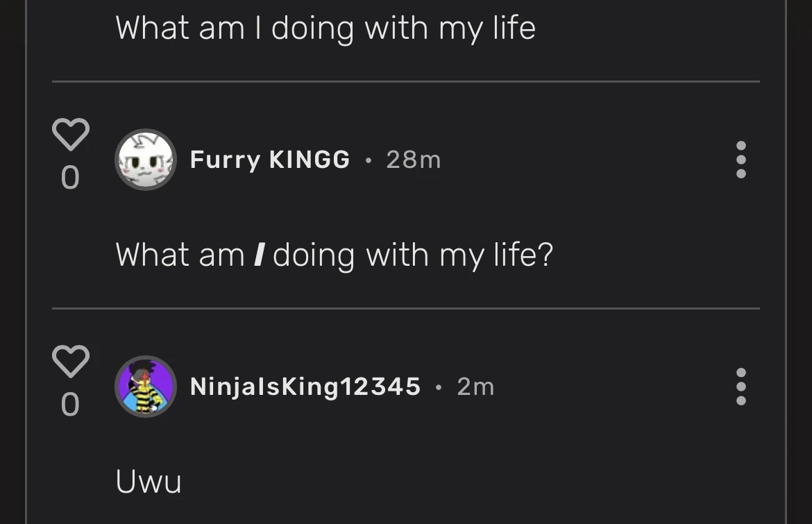Open the Furry KINGG profile name link
Image resolution: width=812 pixels, height=524 pixels.
coord(269,160)
